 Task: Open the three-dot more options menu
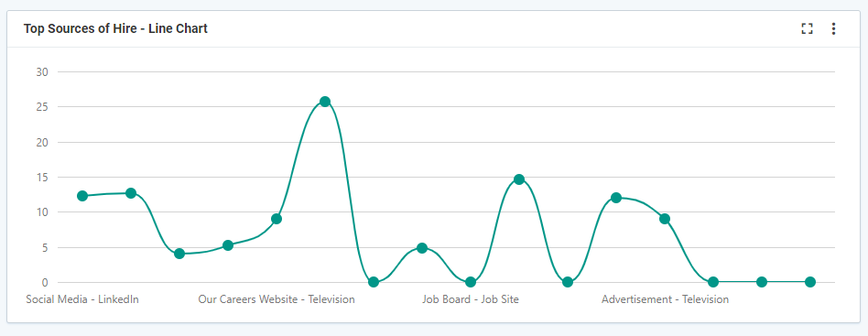tap(834, 28)
